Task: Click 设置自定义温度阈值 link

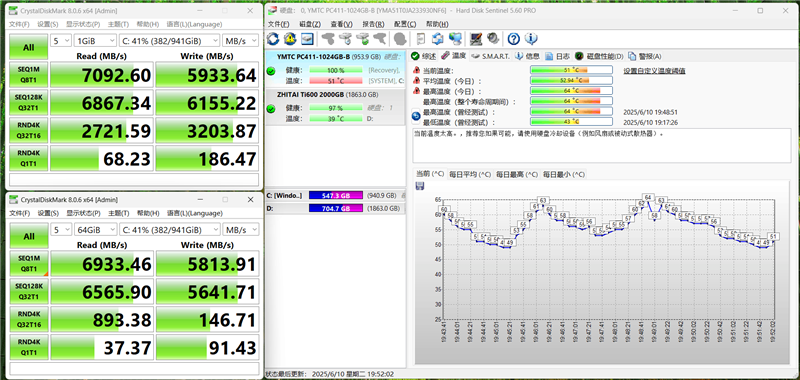Action: point(655,70)
